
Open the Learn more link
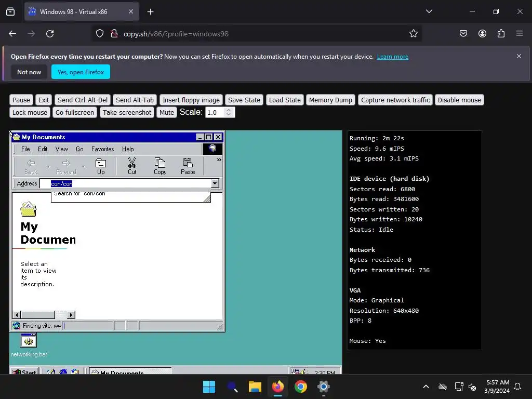(393, 57)
